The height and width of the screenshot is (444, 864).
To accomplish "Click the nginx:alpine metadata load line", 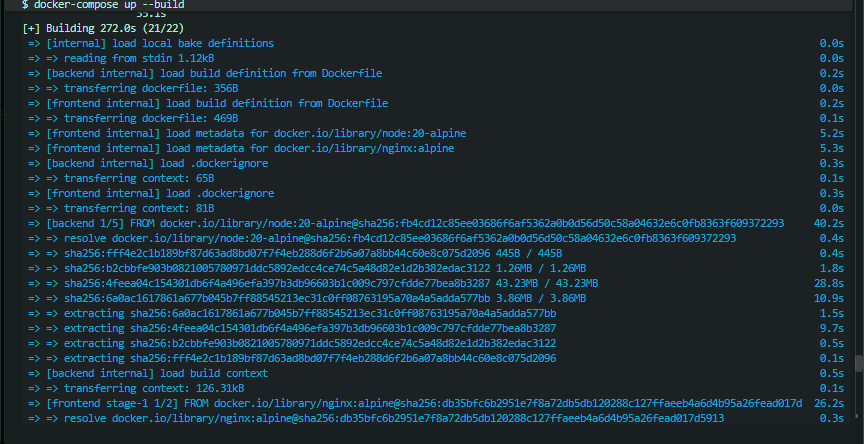I will (241, 148).
